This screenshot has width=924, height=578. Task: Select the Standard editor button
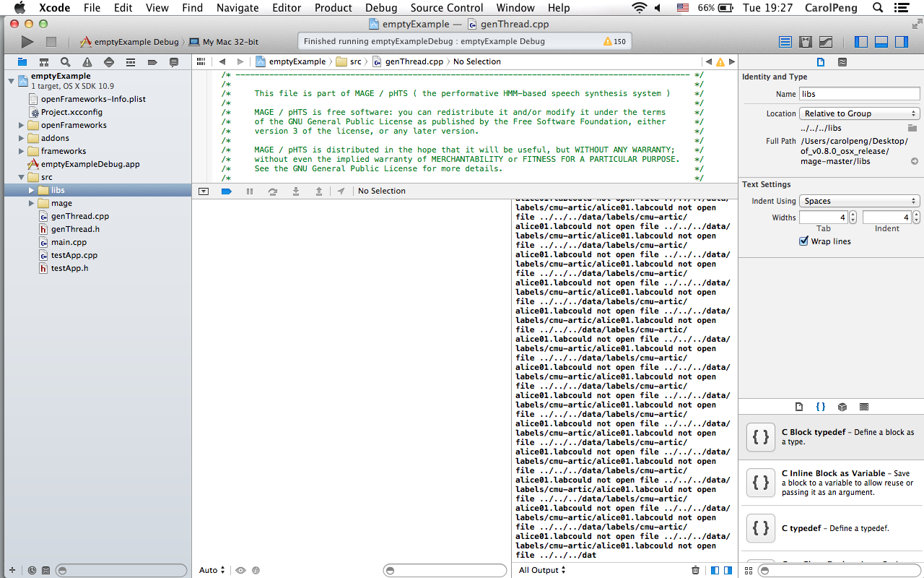coord(785,42)
